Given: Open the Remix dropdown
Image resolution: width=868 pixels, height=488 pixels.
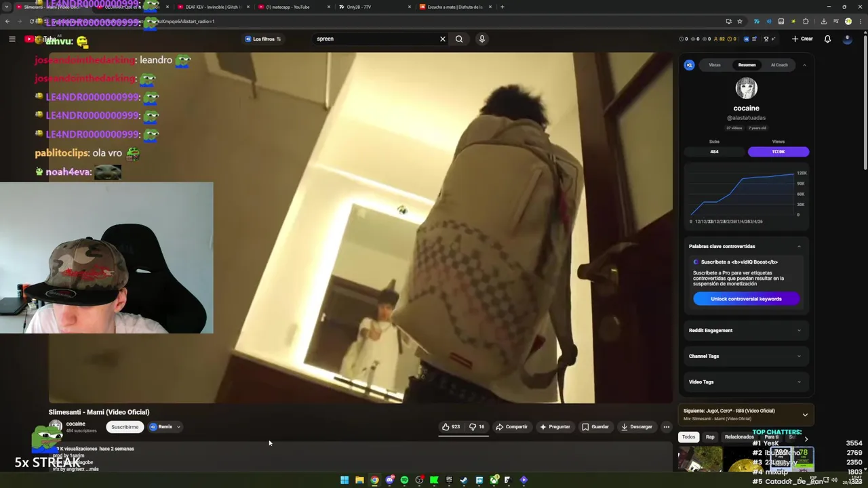Looking at the screenshot, I should pyautogui.click(x=165, y=427).
